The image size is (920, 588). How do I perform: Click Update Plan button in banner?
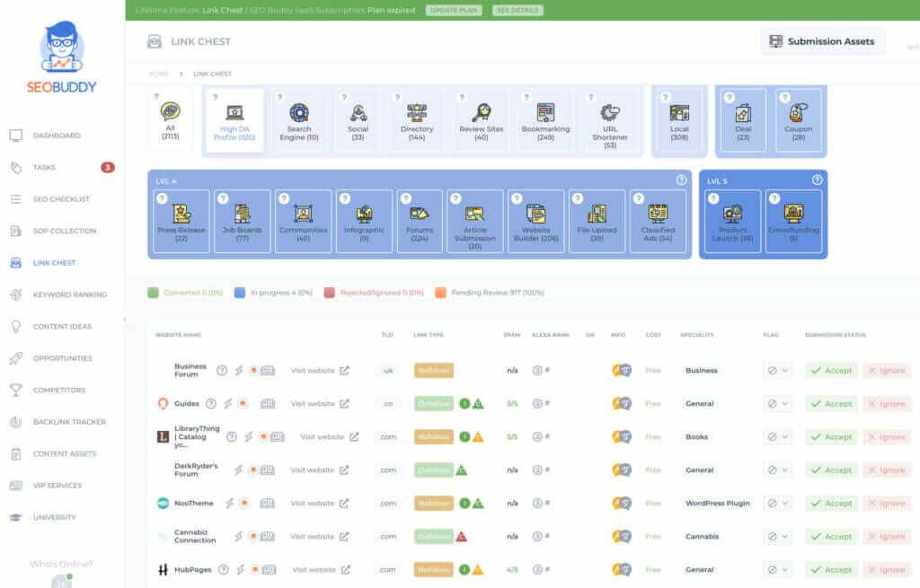pyautogui.click(x=454, y=10)
